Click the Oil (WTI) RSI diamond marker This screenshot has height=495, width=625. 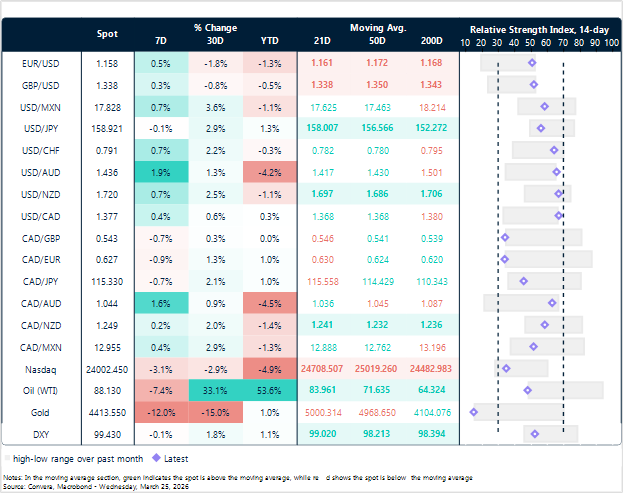(529, 391)
